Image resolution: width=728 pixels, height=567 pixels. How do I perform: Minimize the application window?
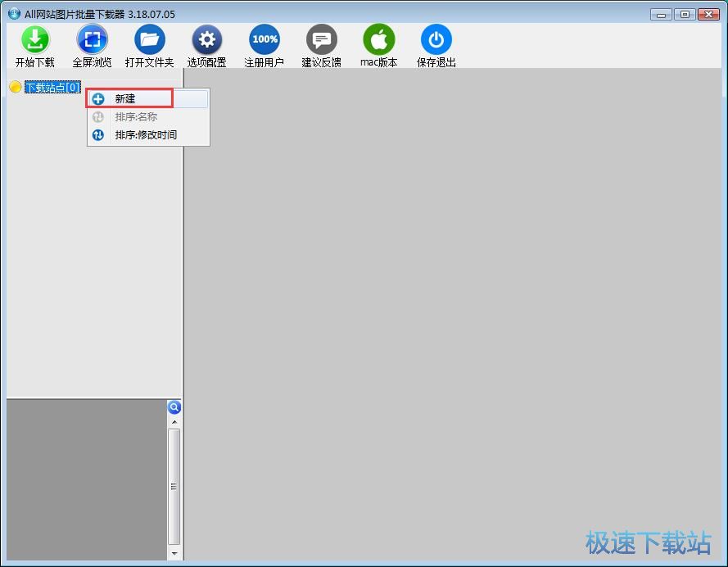[661, 15]
